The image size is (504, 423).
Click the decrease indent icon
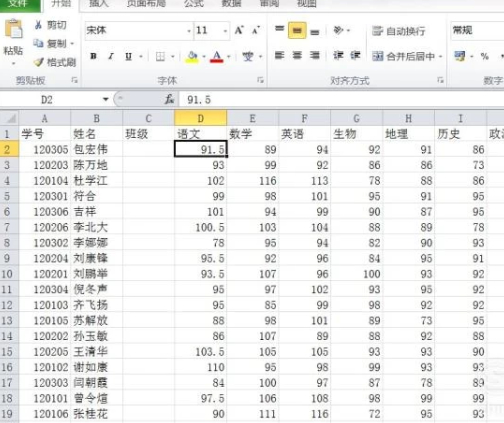[x=338, y=55]
